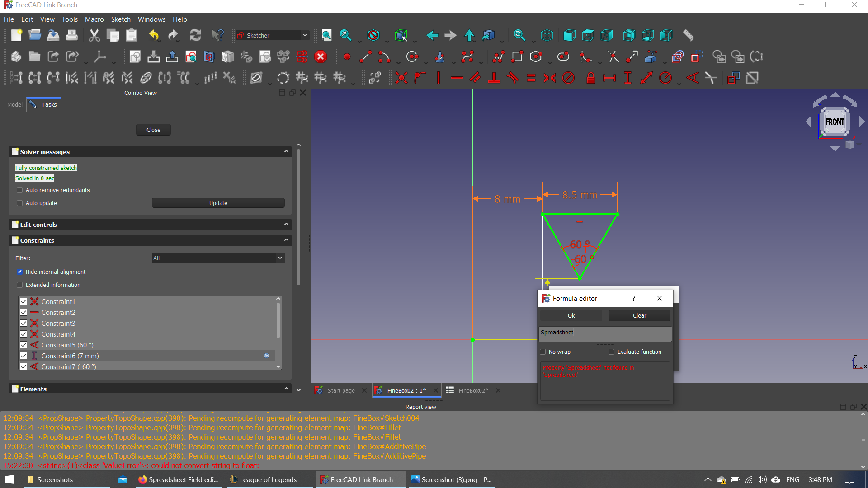Click Update to recompute the sketch
The image size is (868, 488).
click(218, 203)
